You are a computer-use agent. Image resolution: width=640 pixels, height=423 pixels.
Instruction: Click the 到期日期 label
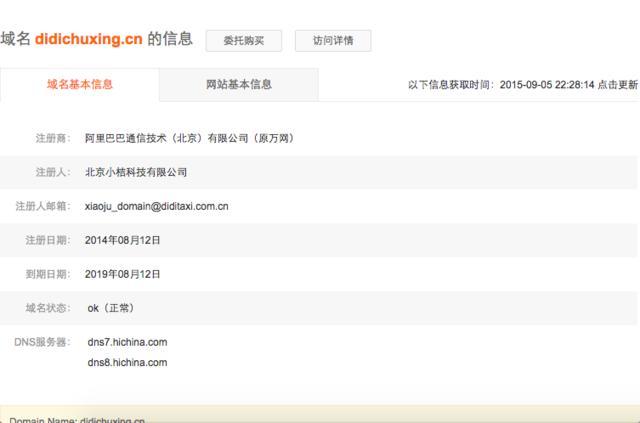pos(48,274)
